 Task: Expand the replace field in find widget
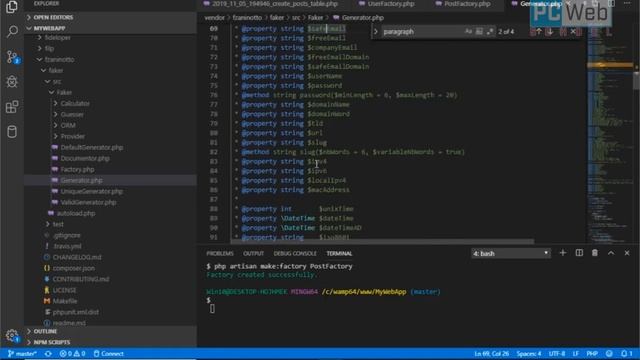click(x=376, y=31)
